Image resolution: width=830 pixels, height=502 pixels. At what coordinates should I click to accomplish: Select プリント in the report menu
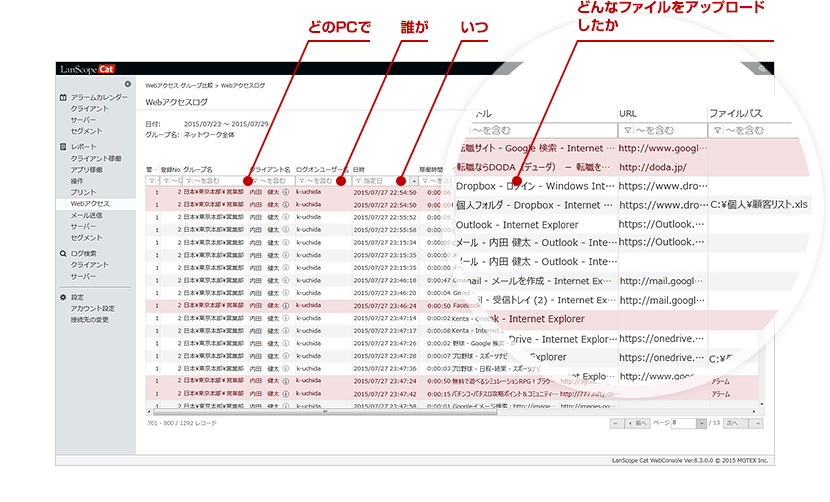(83, 192)
